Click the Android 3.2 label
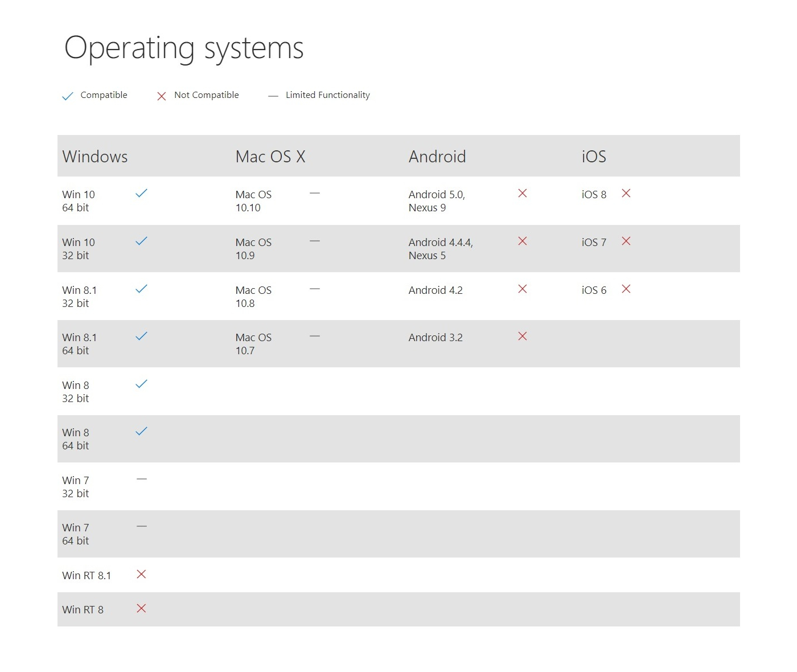Image resolution: width=797 pixels, height=672 pixels. pos(436,337)
